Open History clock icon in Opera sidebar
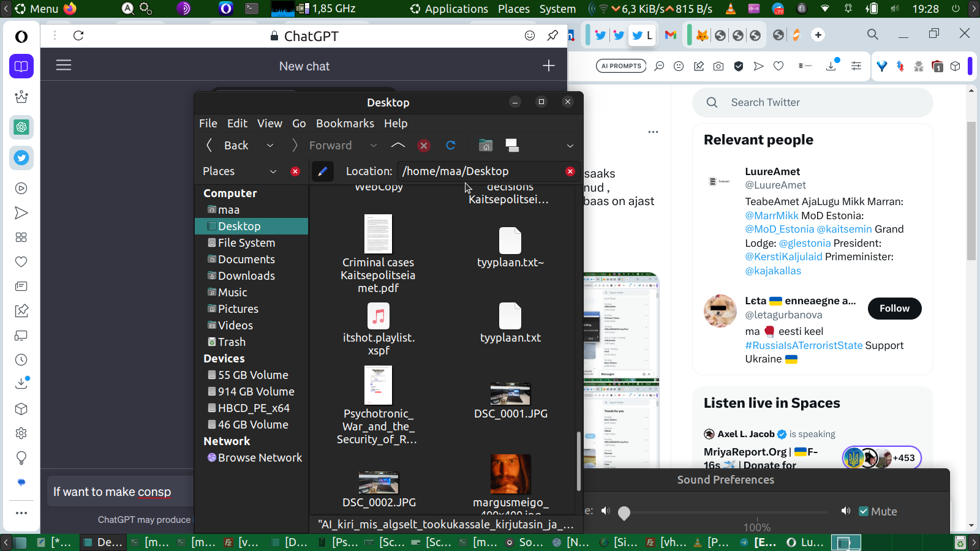 21,360
